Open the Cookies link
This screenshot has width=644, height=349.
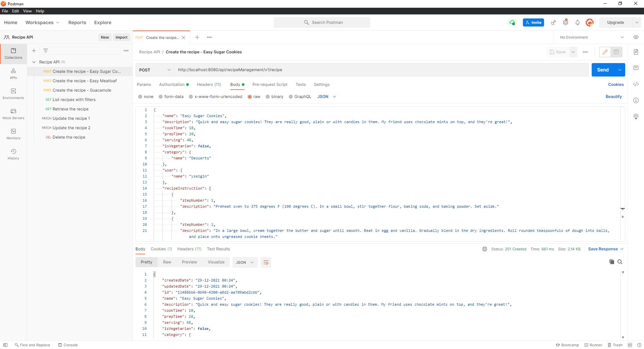click(616, 85)
